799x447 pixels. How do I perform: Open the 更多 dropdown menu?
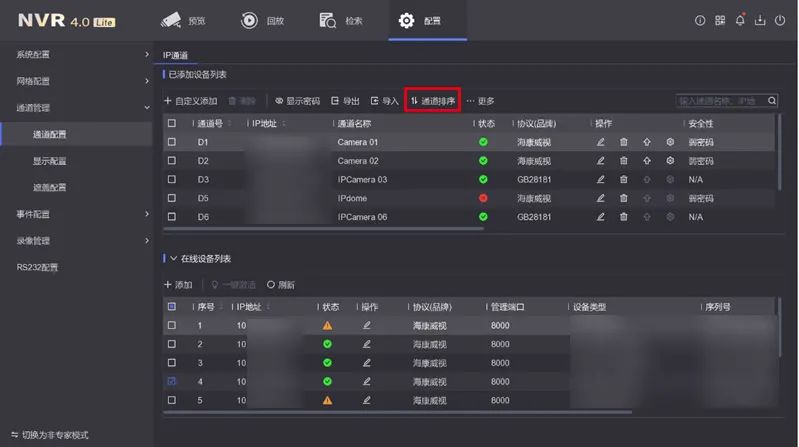point(481,101)
